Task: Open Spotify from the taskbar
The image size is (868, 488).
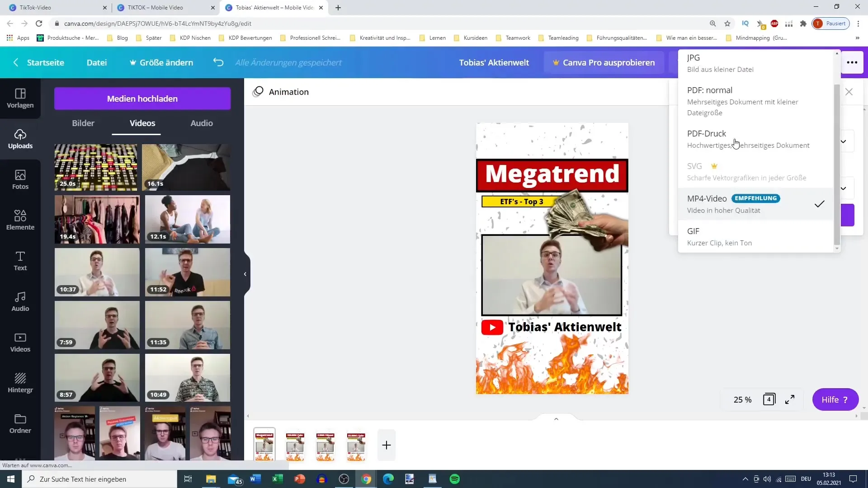Action: point(455,479)
